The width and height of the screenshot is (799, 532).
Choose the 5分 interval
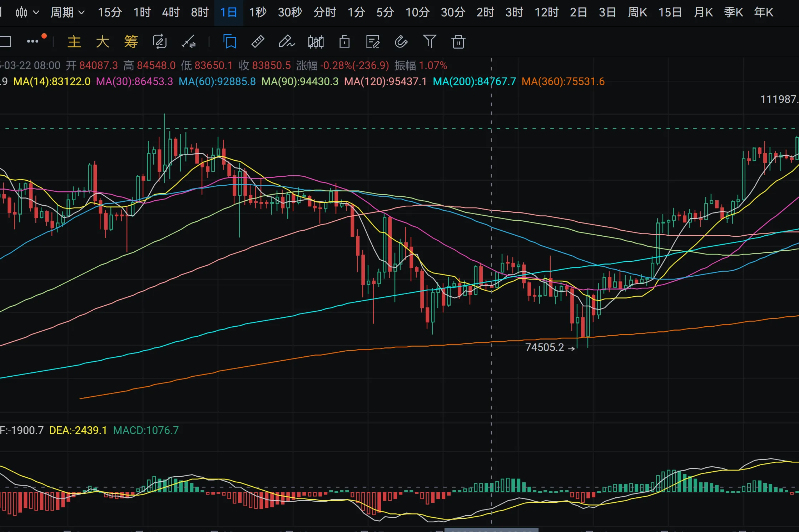click(385, 12)
